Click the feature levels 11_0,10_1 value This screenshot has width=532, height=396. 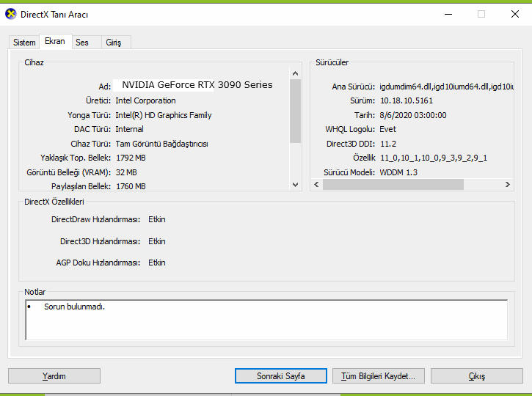point(434,158)
